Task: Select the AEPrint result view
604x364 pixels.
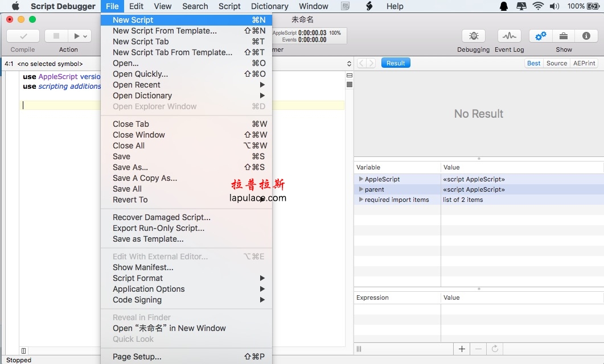Action: click(584, 63)
